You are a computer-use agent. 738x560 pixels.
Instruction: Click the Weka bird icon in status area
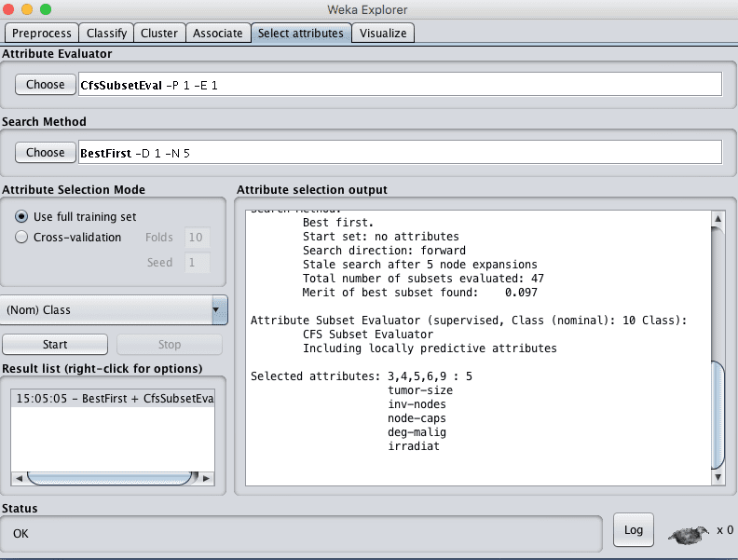coord(688,534)
